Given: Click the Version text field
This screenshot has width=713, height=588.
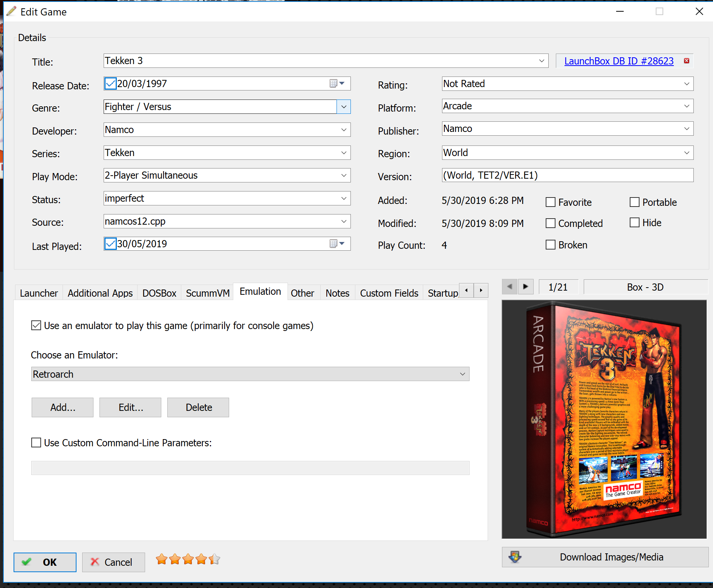Looking at the screenshot, I should 568,175.
